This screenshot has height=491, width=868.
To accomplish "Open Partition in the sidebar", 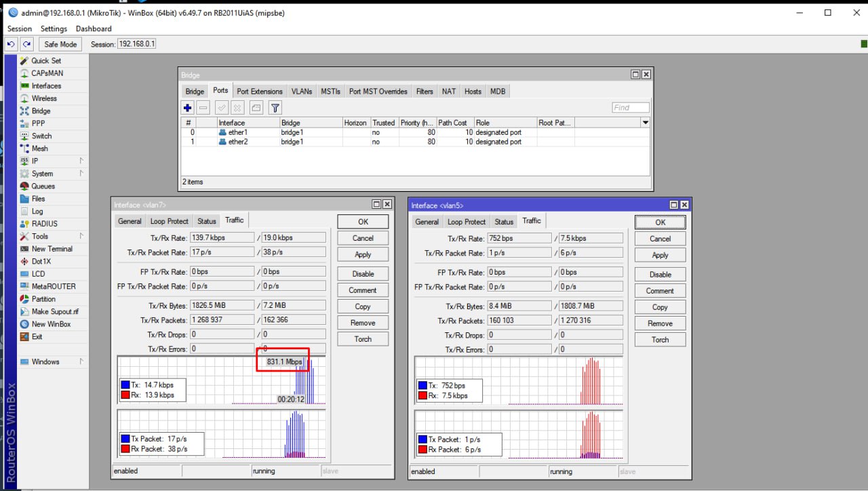I will [x=43, y=299].
